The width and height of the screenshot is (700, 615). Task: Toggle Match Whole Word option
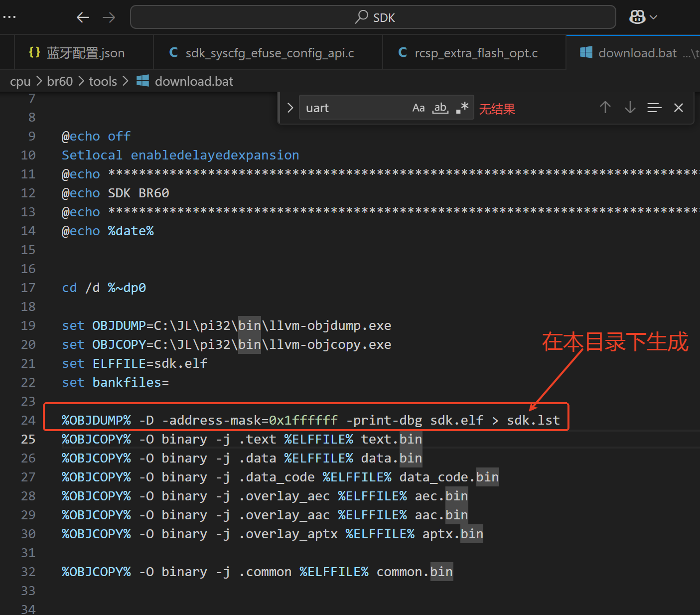(x=440, y=108)
